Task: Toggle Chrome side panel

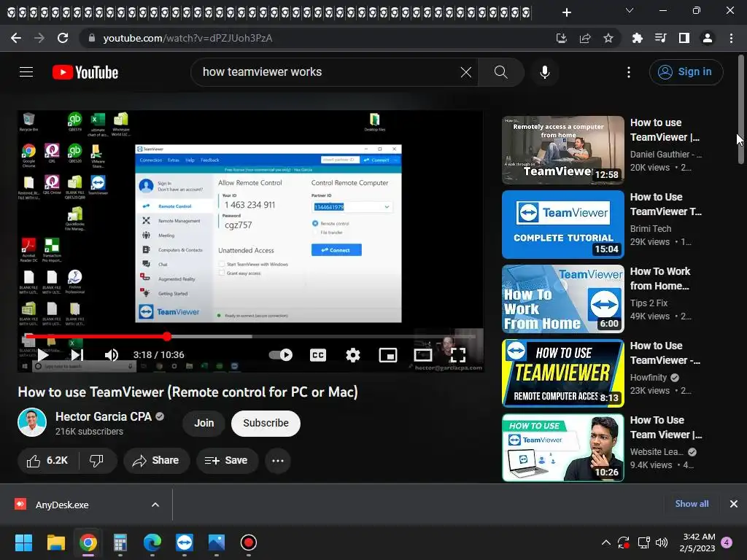Action: pyautogui.click(x=684, y=38)
